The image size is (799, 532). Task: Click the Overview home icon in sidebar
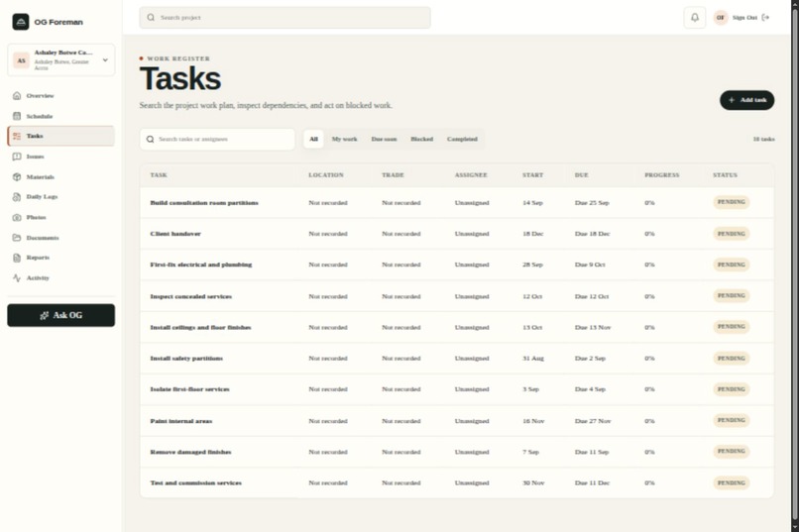point(17,96)
